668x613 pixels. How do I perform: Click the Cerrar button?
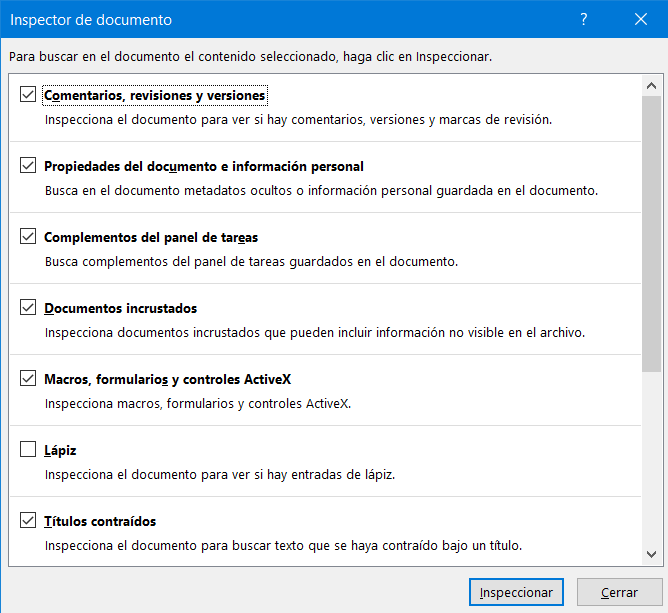click(x=619, y=592)
